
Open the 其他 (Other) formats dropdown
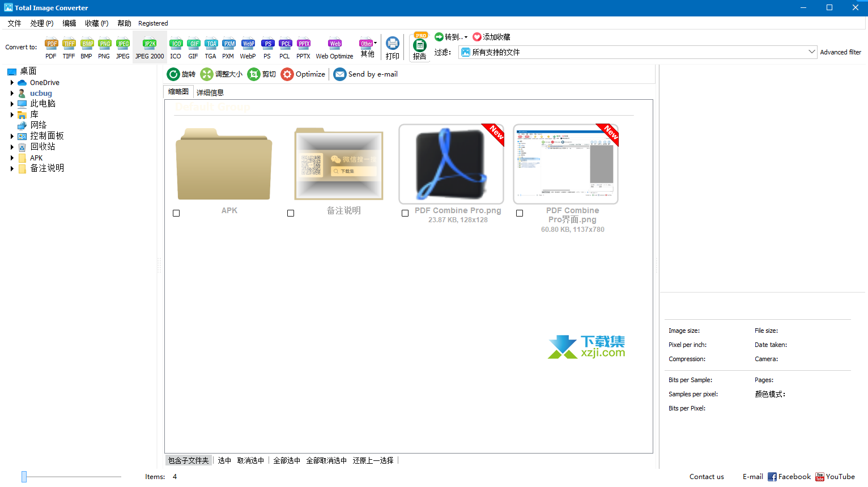368,48
